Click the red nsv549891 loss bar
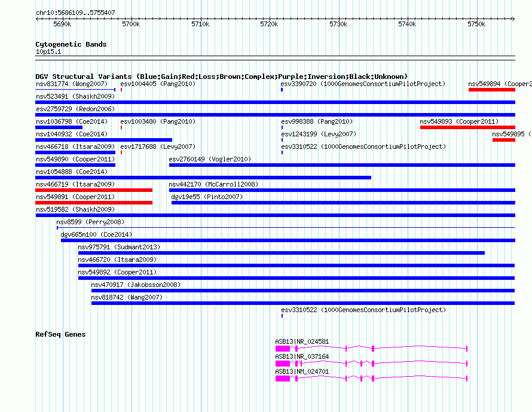532x412 pixels. coord(94,203)
